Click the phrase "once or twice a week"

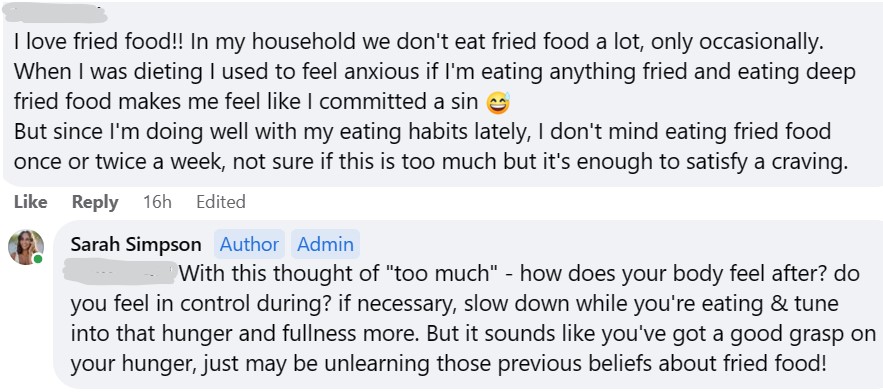117,162
